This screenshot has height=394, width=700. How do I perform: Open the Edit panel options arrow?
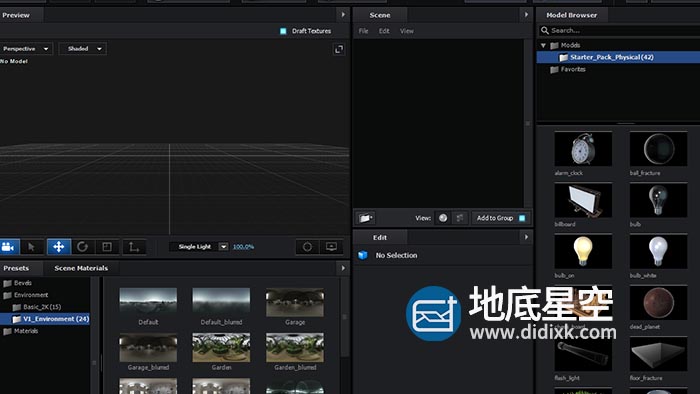[526, 237]
